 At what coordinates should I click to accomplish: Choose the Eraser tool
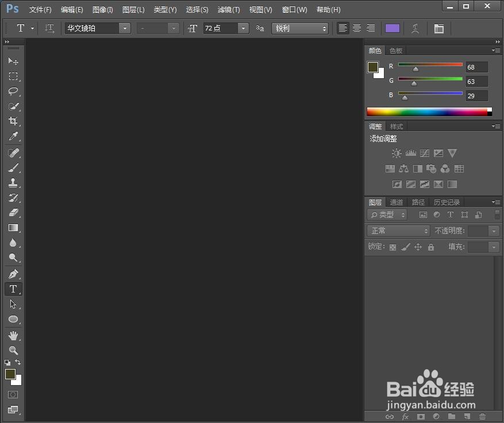(x=13, y=213)
